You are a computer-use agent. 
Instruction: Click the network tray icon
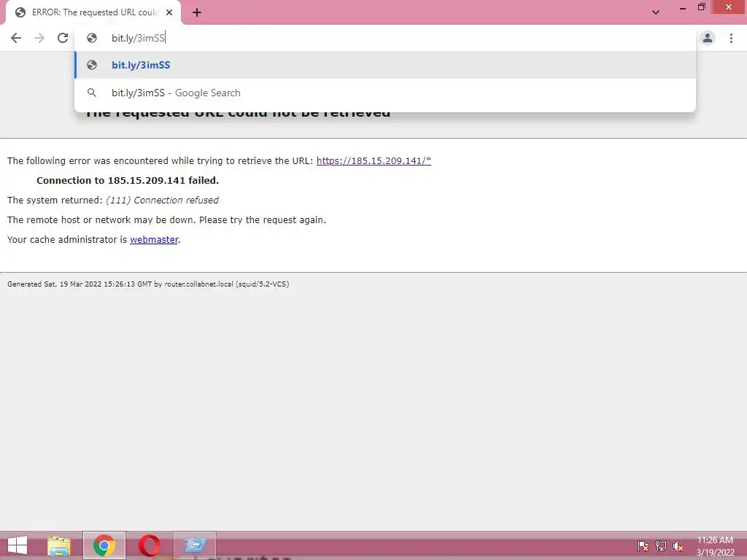(661, 546)
